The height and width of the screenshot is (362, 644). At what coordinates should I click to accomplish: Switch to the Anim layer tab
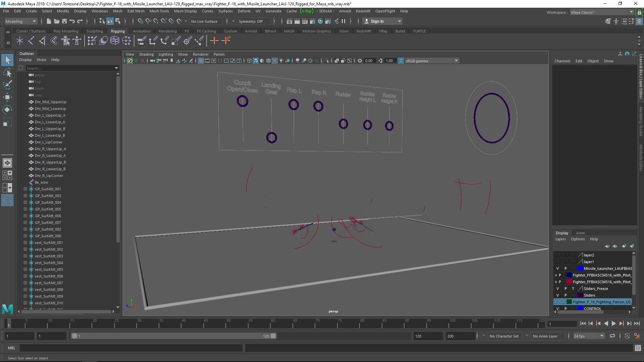pos(580,233)
